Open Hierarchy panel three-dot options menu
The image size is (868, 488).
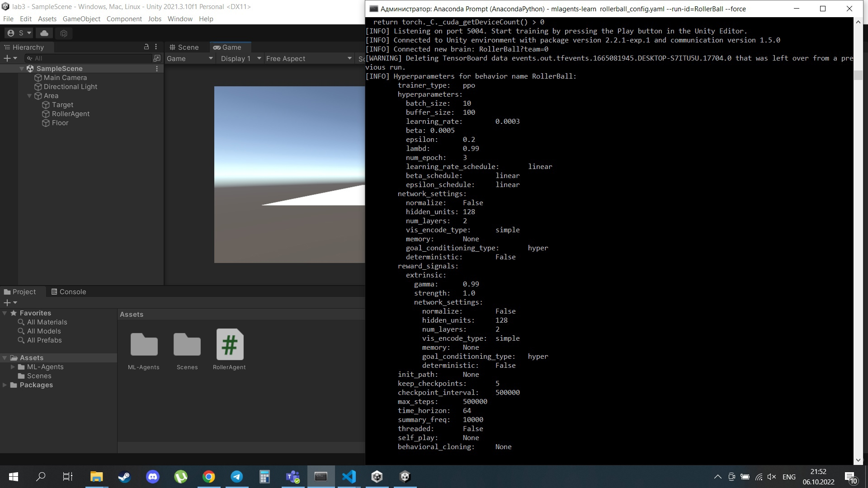pos(156,47)
